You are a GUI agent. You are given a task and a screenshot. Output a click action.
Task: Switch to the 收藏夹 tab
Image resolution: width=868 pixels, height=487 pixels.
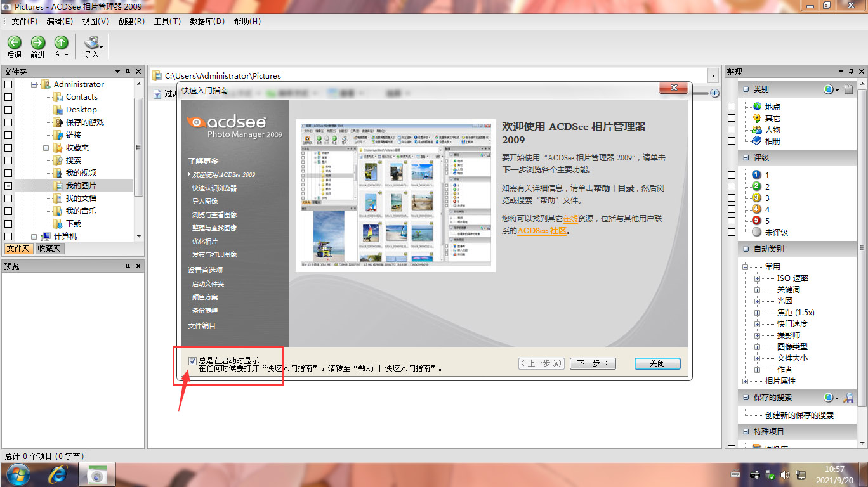click(x=49, y=249)
